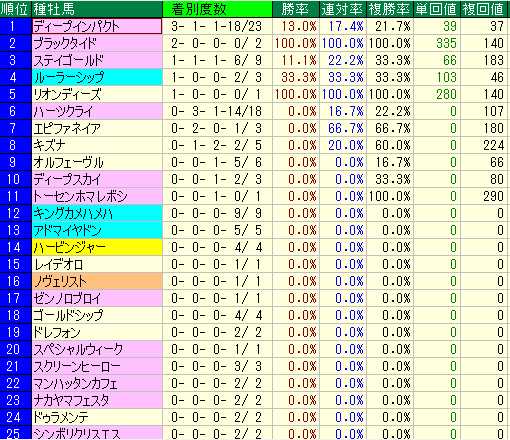Screen dimensions: 510x440
Task: Click the 60.0% place rate for キズナ
Action: coord(389,145)
